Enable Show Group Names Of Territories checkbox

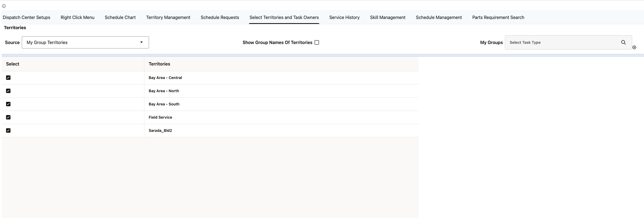click(317, 42)
